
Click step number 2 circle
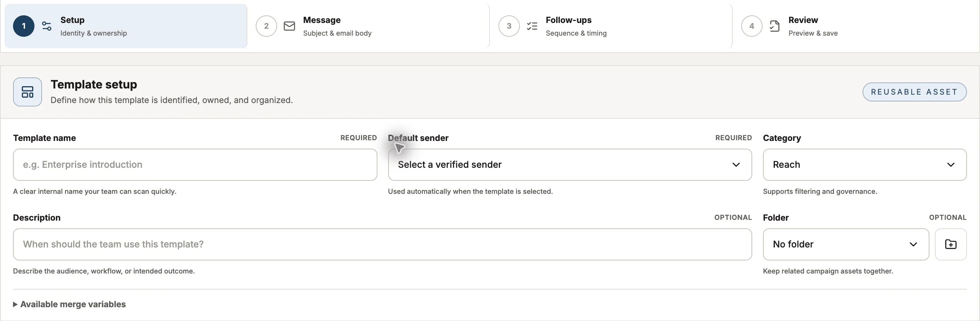[266, 26]
